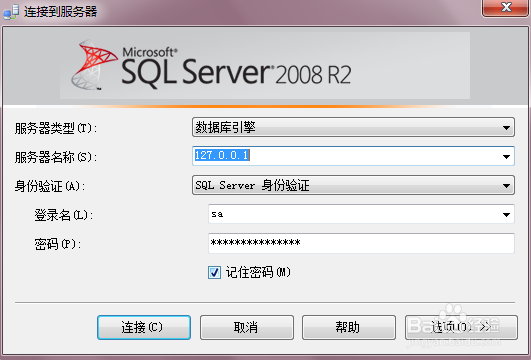This screenshot has width=531, height=360.
Task: Open help with the 帮助 button
Action: (349, 327)
